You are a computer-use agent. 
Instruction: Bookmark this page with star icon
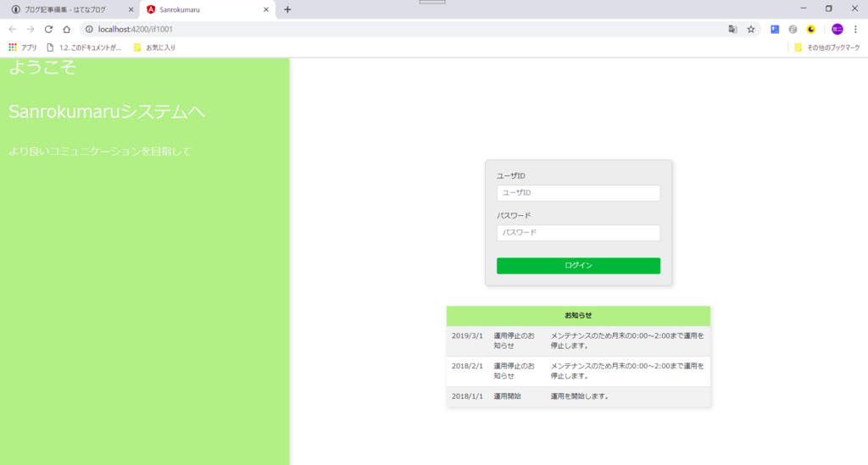click(751, 30)
